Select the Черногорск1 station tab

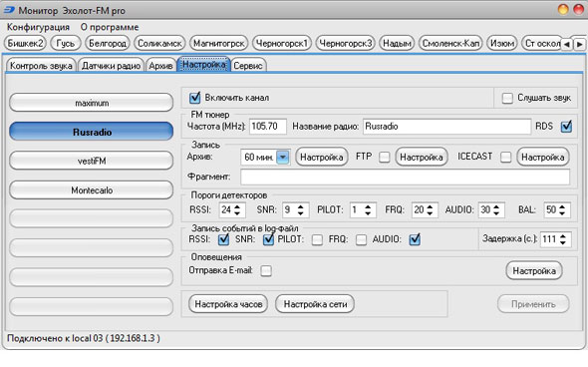click(282, 43)
